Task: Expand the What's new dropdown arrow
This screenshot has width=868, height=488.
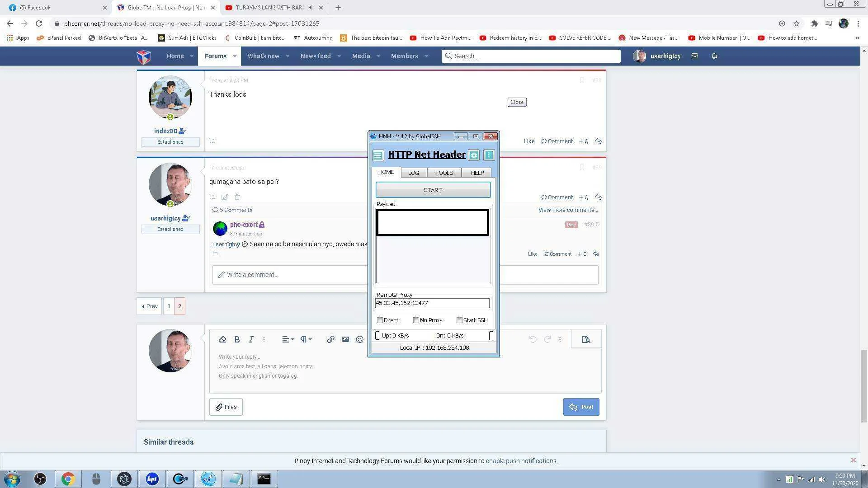Action: [287, 56]
